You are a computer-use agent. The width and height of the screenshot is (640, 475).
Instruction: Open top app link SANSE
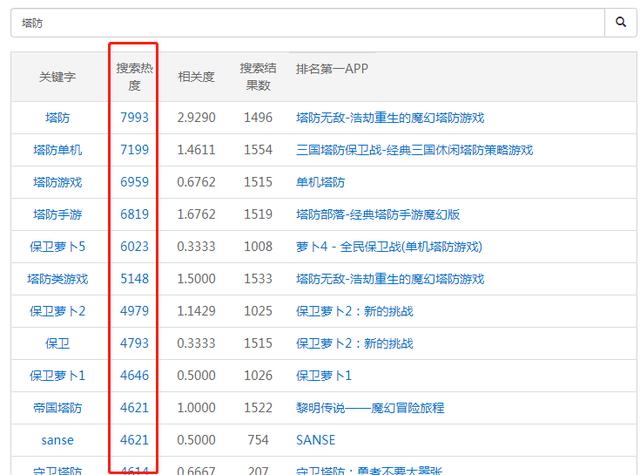[x=316, y=440]
